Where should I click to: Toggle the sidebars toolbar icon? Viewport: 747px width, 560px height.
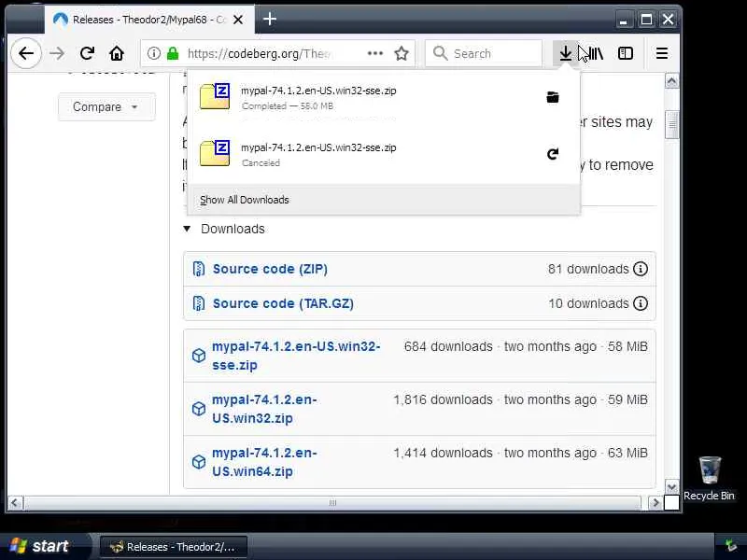pos(626,53)
